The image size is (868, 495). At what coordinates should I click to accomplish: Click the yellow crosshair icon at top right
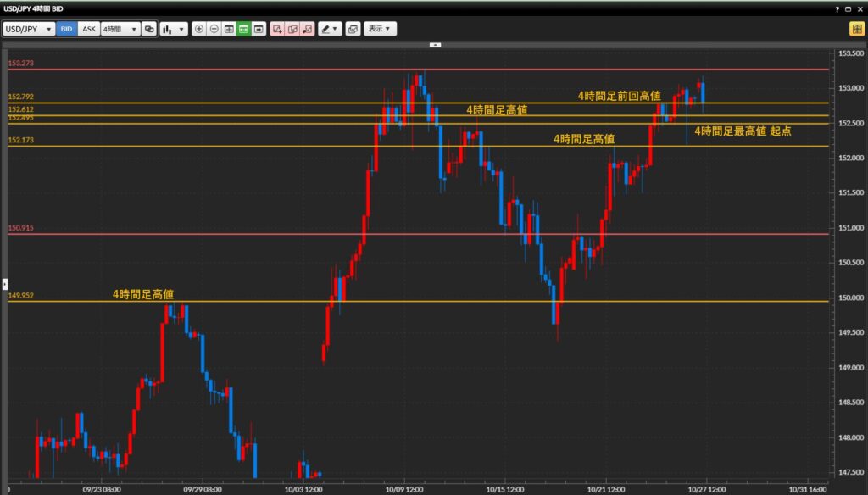[x=857, y=29]
